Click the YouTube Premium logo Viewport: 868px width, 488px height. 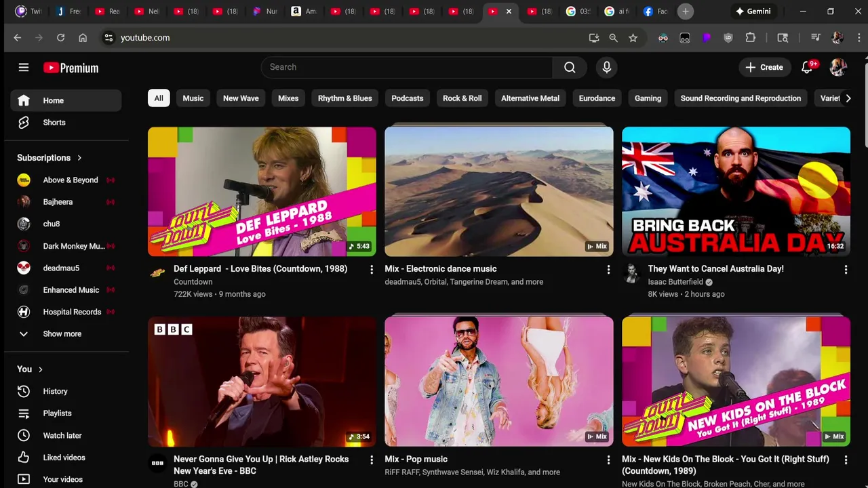coord(71,68)
